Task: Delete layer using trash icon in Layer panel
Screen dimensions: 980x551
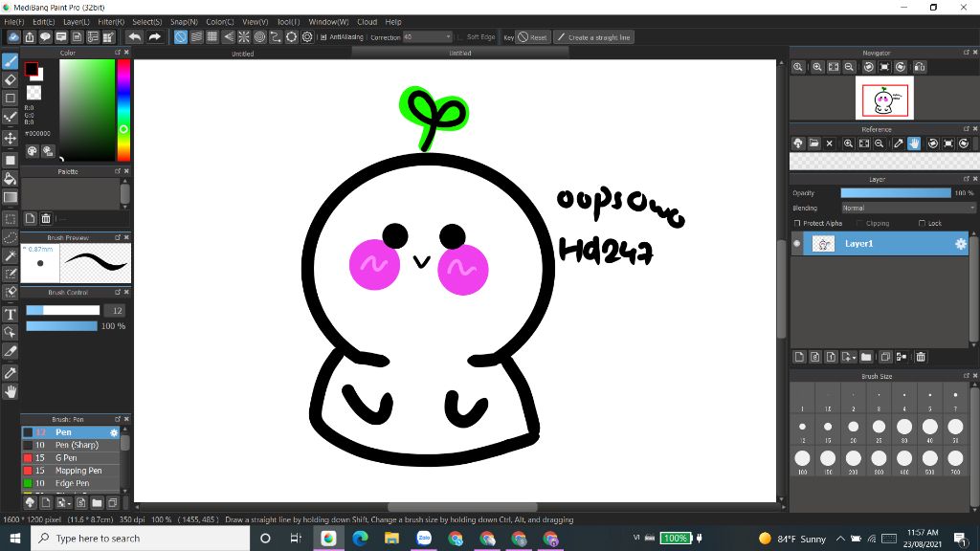Action: pyautogui.click(x=921, y=357)
